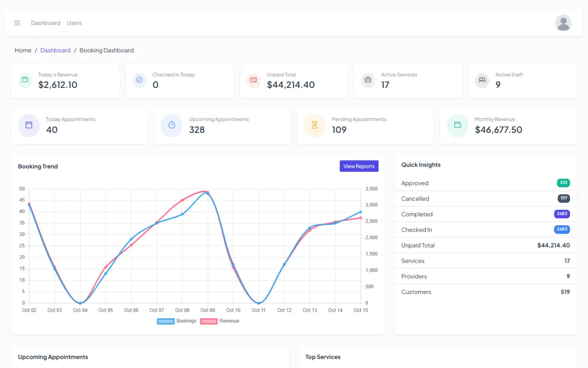Image resolution: width=588 pixels, height=368 pixels.
Task: Click the user avatar profile icon
Action: click(x=563, y=23)
